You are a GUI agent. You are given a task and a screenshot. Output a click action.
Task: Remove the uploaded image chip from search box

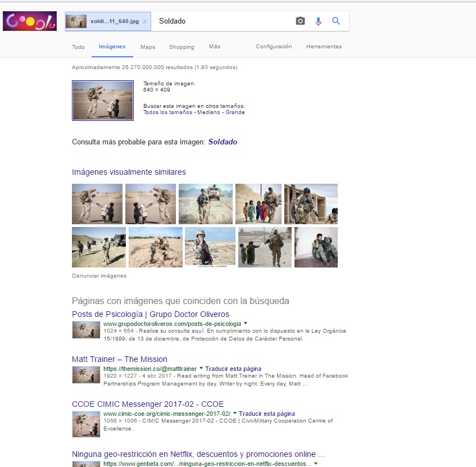point(144,21)
